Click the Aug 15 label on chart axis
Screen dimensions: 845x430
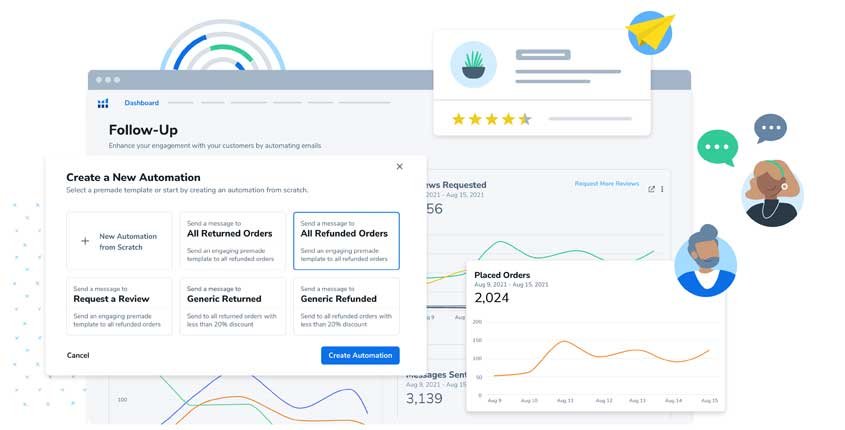click(710, 400)
